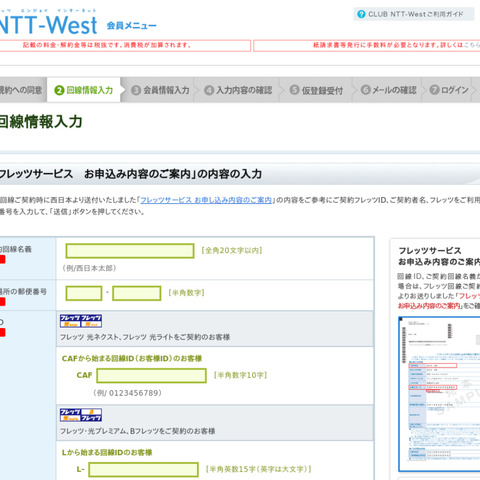Select step 2 回線情報入力 tab
This screenshot has width=480, height=480.
click(x=84, y=90)
